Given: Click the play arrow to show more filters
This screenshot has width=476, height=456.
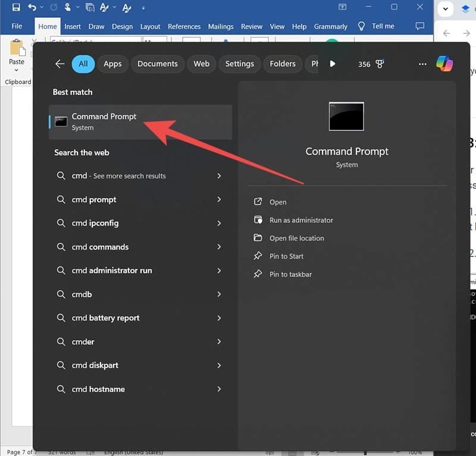Looking at the screenshot, I should tap(333, 64).
